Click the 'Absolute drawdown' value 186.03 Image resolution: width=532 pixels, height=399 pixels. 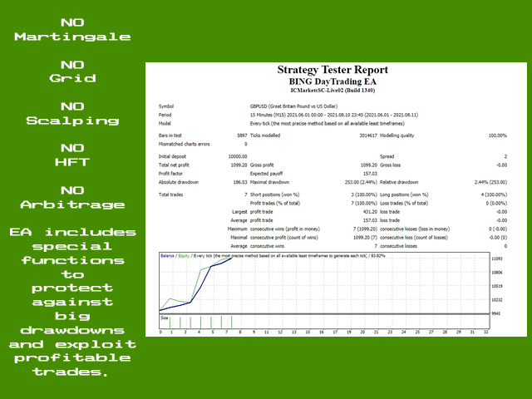click(x=240, y=182)
